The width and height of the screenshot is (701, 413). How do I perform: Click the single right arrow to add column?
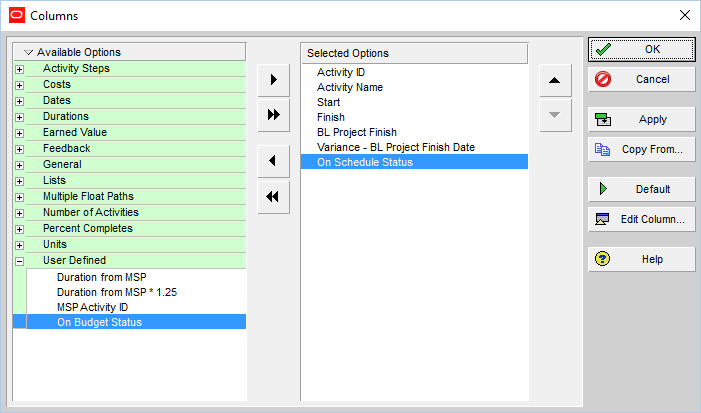(x=273, y=79)
